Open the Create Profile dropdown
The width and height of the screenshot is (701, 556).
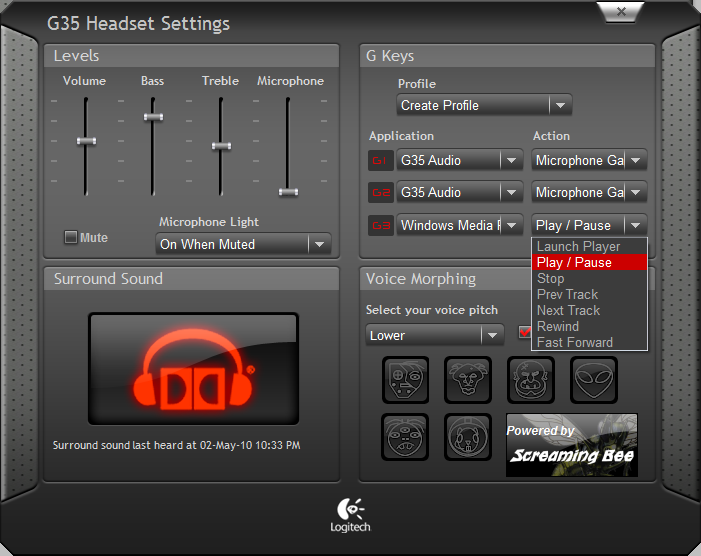point(484,105)
